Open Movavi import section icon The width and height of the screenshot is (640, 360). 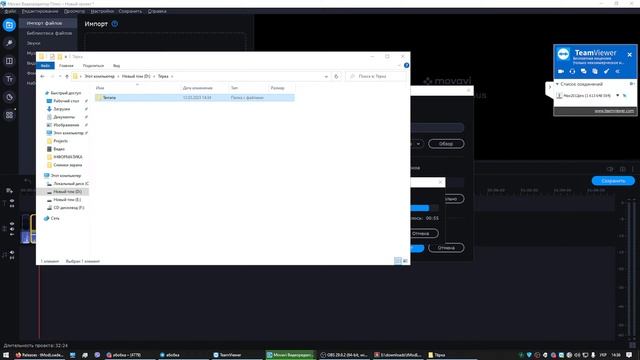[x=9, y=25]
